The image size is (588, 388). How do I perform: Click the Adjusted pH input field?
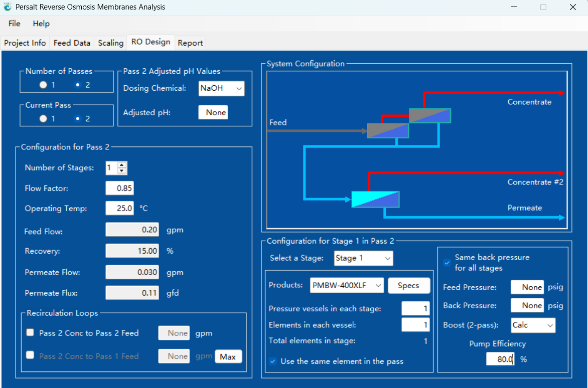coord(213,112)
